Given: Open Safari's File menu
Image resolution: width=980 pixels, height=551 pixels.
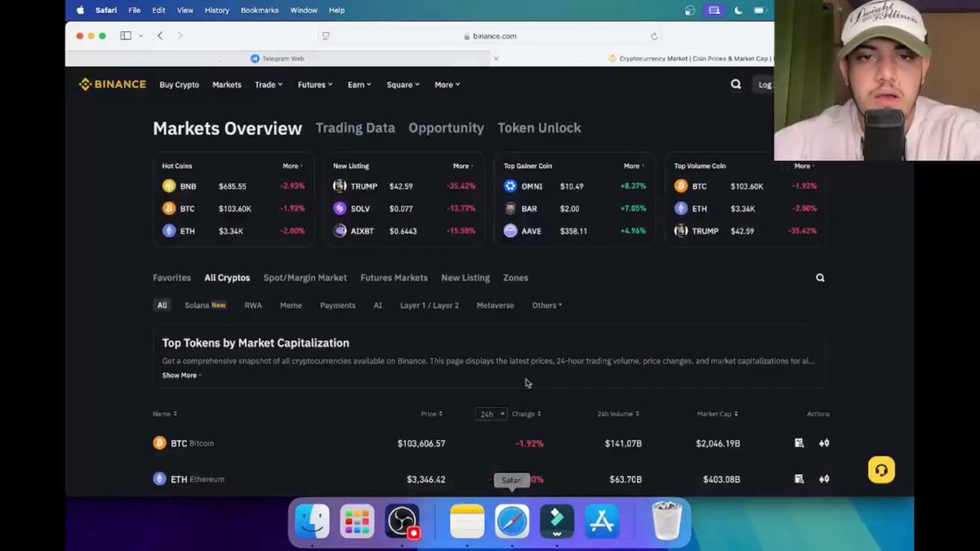Looking at the screenshot, I should 134,11.
